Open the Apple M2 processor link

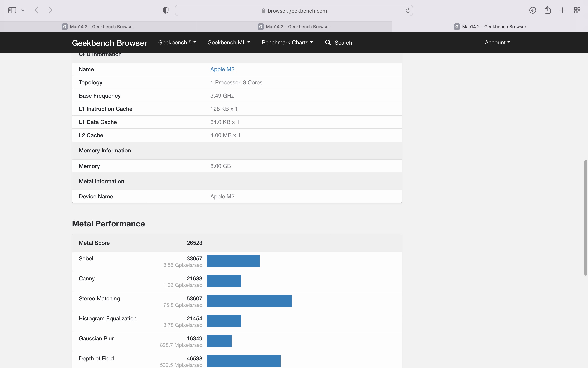point(222,69)
